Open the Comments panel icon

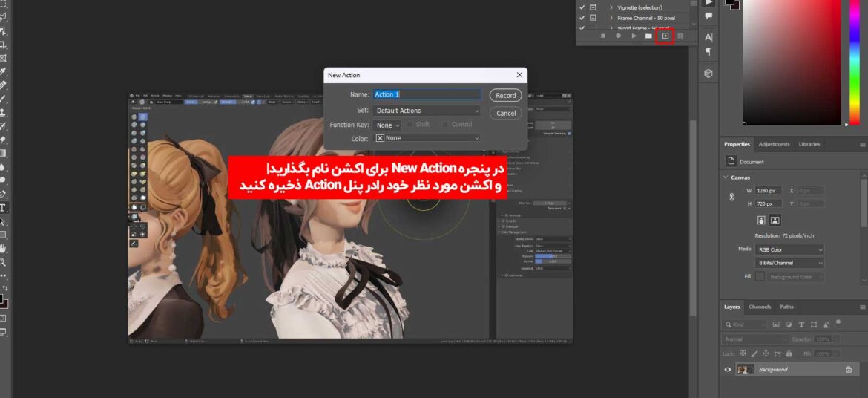point(708,16)
